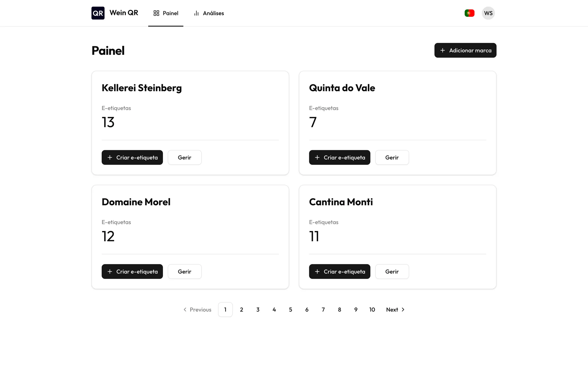This screenshot has height=368, width=588.
Task: Create e-label for Domaine Morel
Action: click(x=132, y=271)
